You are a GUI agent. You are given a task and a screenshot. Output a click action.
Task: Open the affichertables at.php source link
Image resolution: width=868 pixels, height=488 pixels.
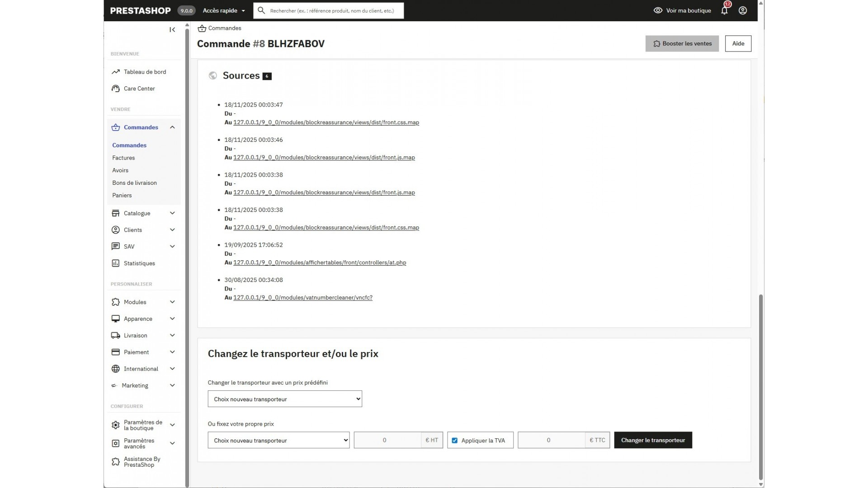tap(319, 263)
